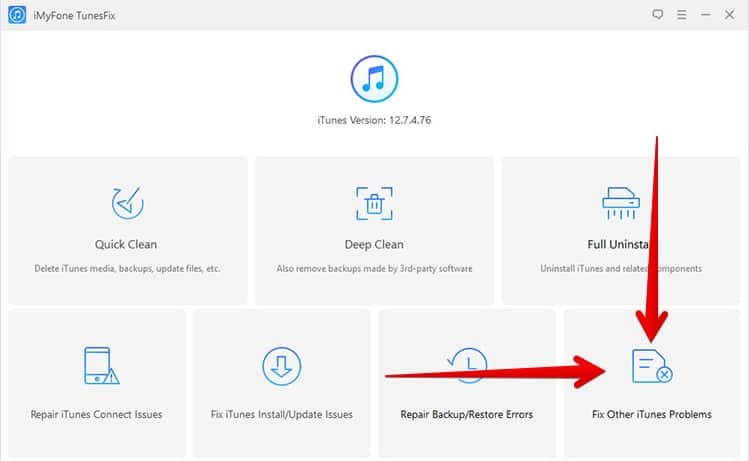
Task: Click the Quick Clean broom icon
Action: pos(128,203)
